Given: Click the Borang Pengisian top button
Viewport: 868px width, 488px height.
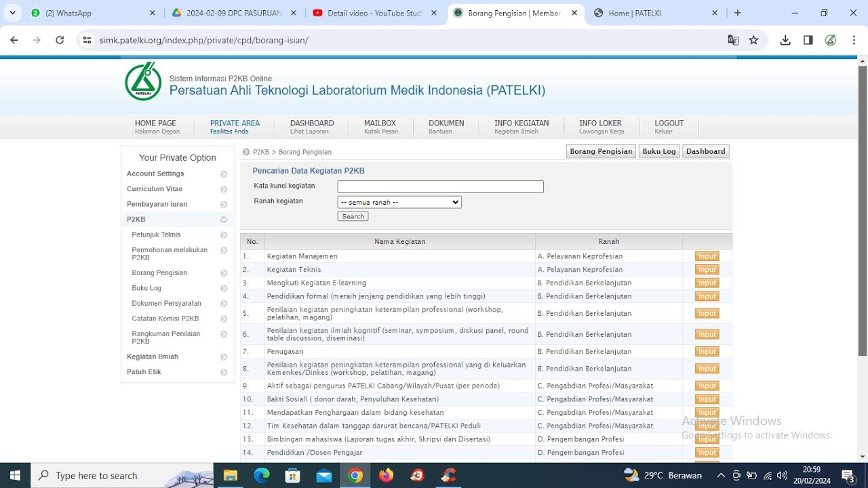Looking at the screenshot, I should 601,152.
